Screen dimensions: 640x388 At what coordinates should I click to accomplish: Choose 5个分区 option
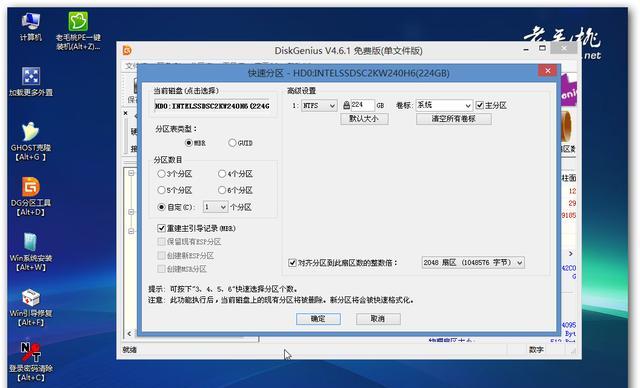(x=174, y=190)
